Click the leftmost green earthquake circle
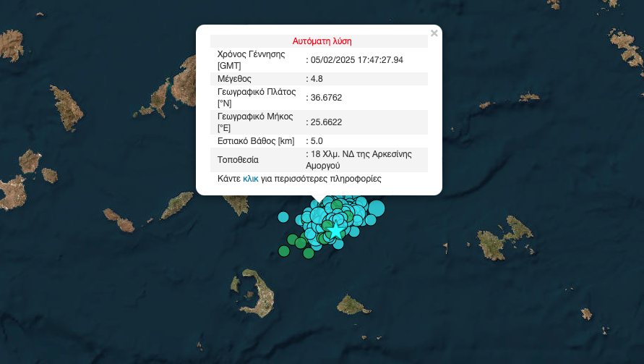The width and height of the screenshot is (644, 364). point(284,251)
